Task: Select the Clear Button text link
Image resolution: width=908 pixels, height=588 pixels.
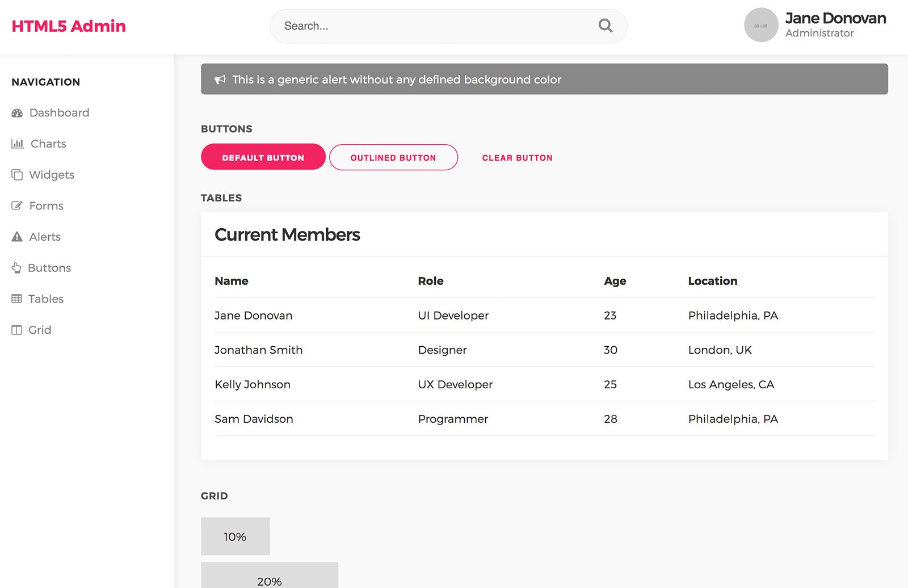Action: (x=517, y=158)
